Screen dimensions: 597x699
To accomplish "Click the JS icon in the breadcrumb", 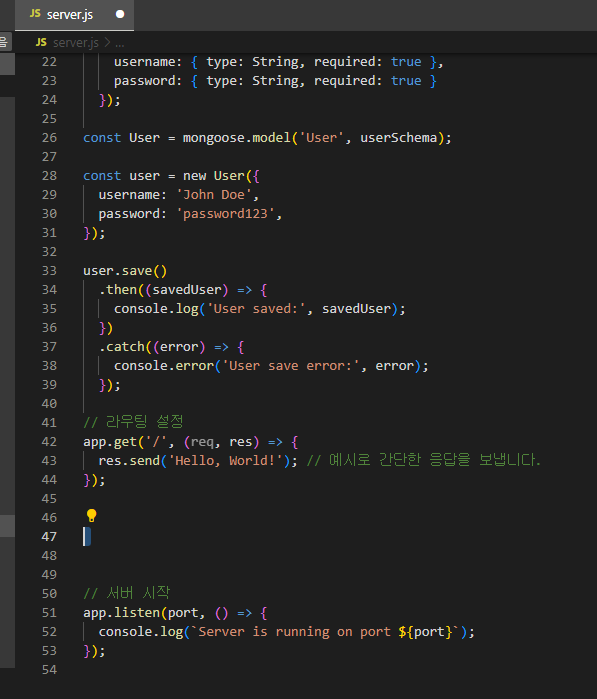I will [41, 42].
